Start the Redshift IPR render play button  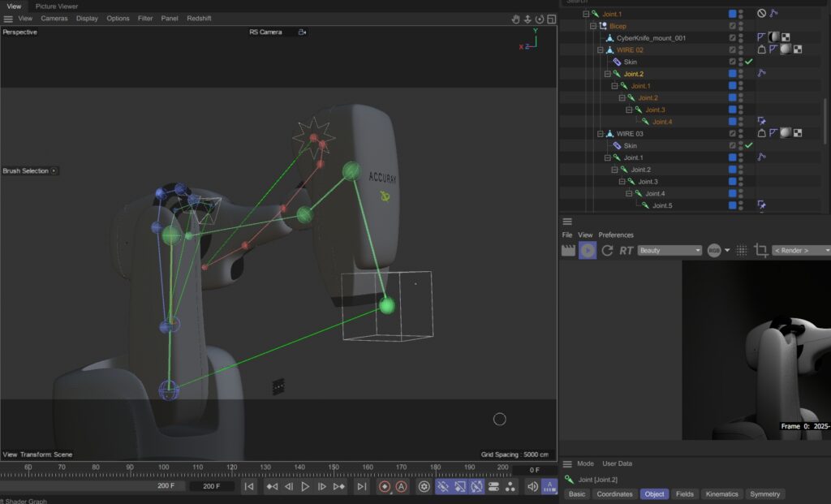point(588,251)
